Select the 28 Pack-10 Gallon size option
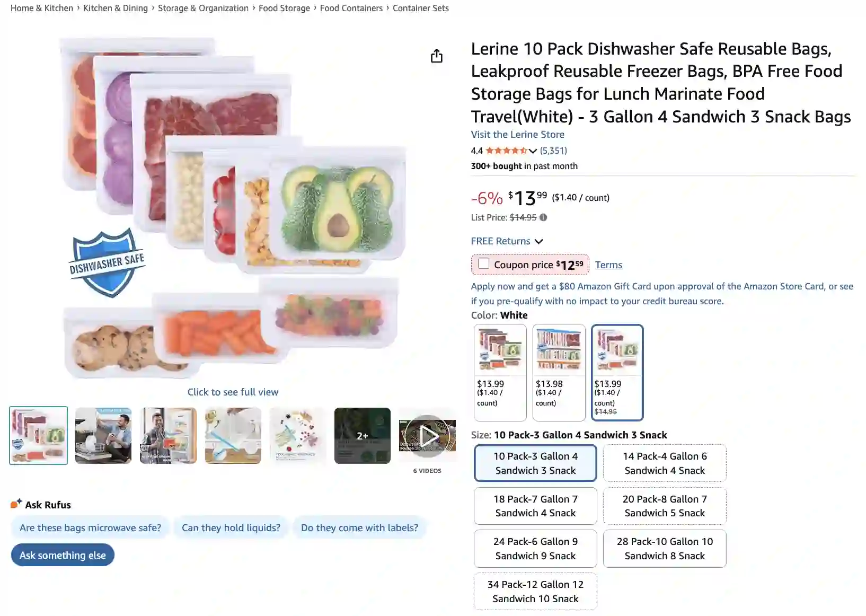The width and height of the screenshot is (866, 616). [665, 549]
